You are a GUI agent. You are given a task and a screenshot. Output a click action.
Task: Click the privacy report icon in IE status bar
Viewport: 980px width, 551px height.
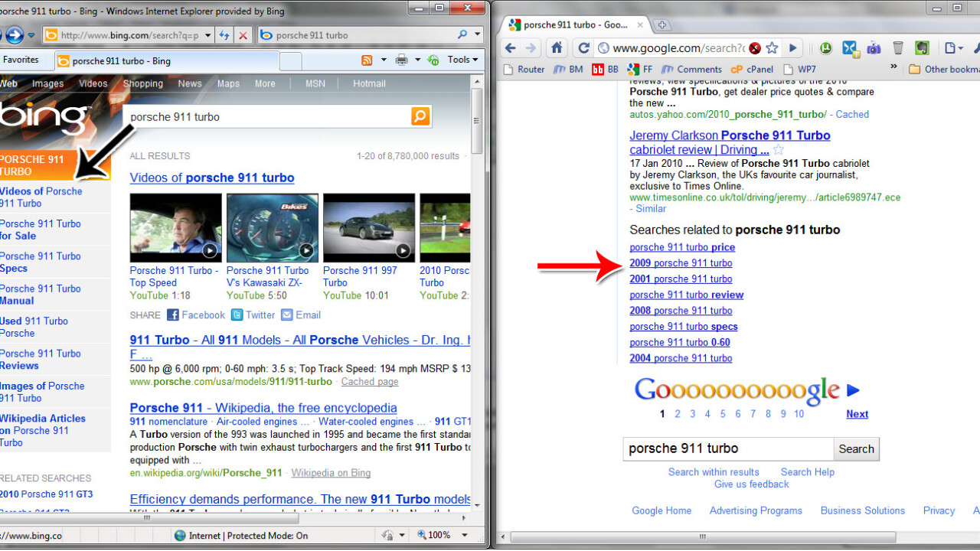(387, 536)
